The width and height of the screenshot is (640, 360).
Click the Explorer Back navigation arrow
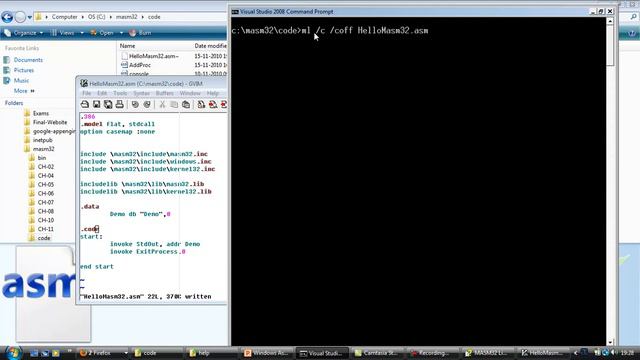coord(7,17)
